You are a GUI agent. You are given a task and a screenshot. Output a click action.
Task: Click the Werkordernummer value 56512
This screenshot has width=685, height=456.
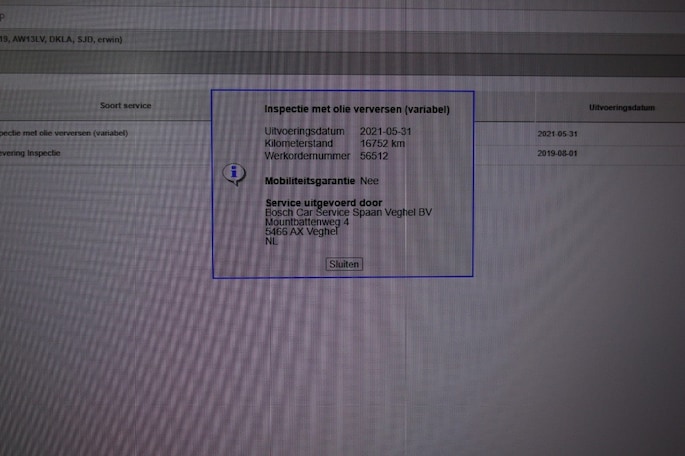374,156
